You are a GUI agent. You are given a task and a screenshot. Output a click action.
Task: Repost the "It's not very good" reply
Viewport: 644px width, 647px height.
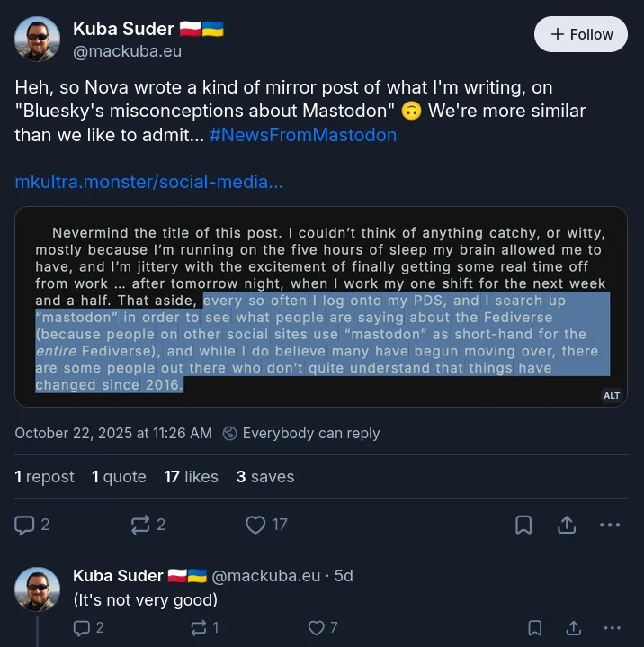coord(199,627)
